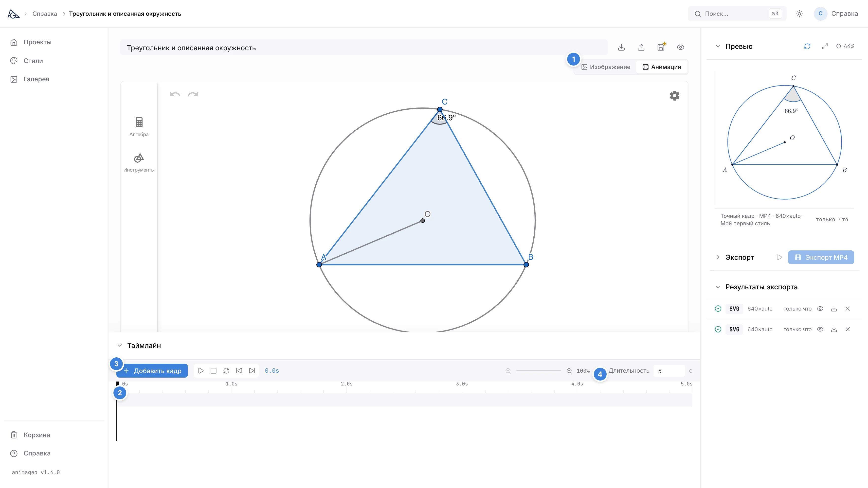Click the Добавить кадр button
Viewport: 868px width, 488px height.
pyautogui.click(x=152, y=370)
